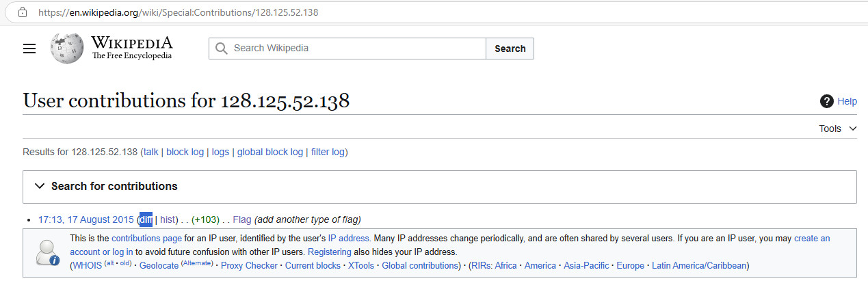Image resolution: width=868 pixels, height=283 pixels.
Task: Open the Flag article link
Action: tap(242, 219)
